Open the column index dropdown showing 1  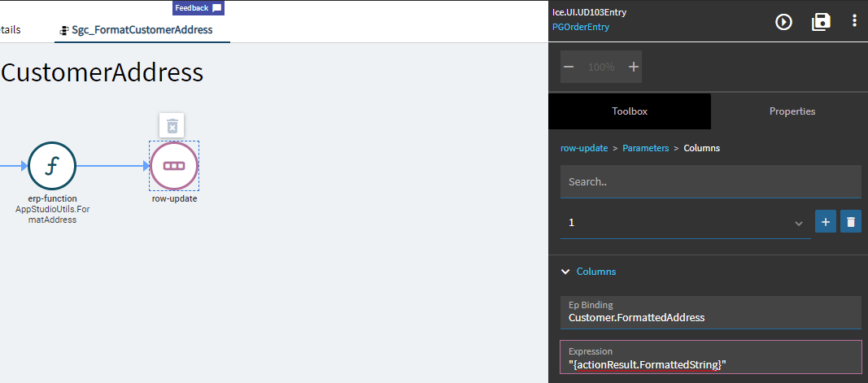[x=685, y=223]
